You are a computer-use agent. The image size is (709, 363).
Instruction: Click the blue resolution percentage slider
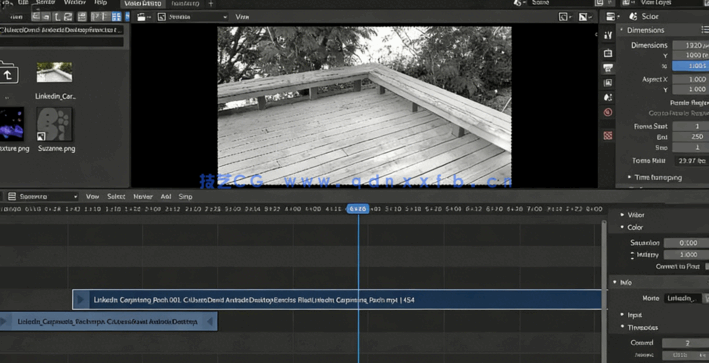[690, 66]
